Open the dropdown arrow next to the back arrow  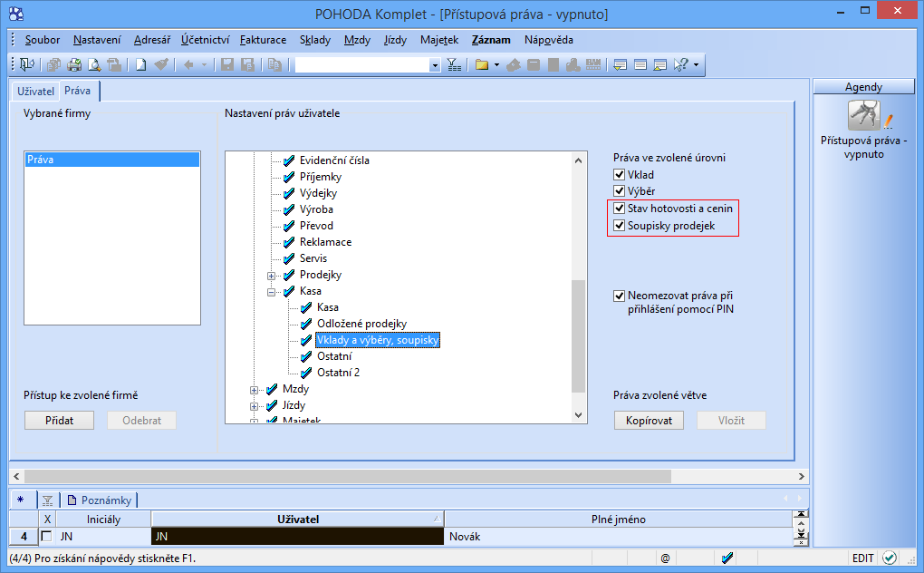coord(205,65)
